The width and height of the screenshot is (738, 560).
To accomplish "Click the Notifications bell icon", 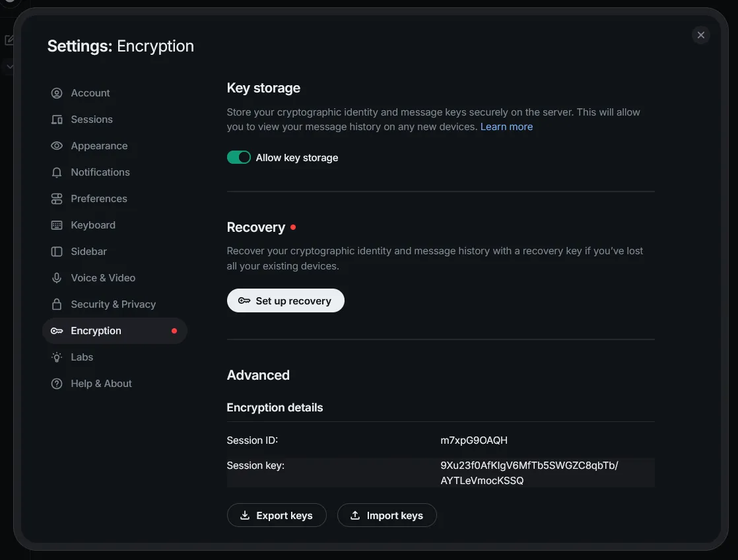I will [x=57, y=172].
